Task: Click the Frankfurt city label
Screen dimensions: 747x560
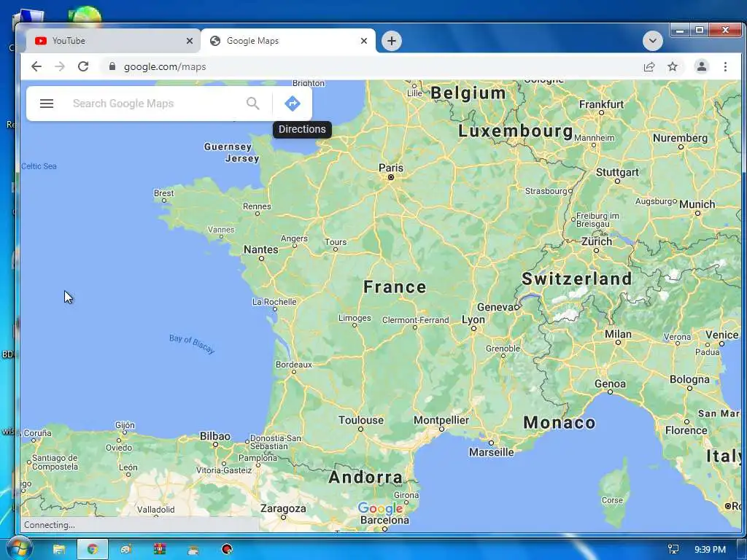Action: click(x=601, y=104)
